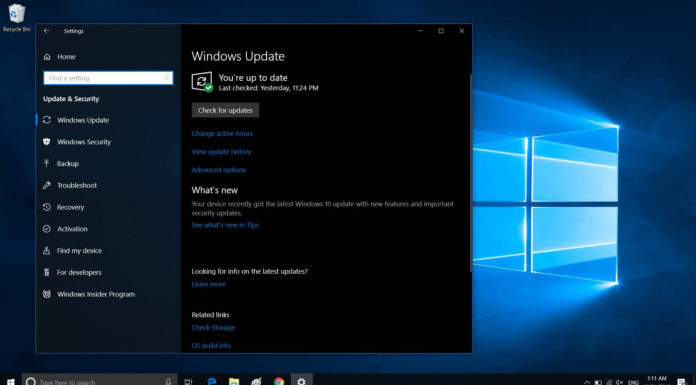The image size is (696, 385).
Task: Click the Check for updates button
Action: [x=225, y=110]
